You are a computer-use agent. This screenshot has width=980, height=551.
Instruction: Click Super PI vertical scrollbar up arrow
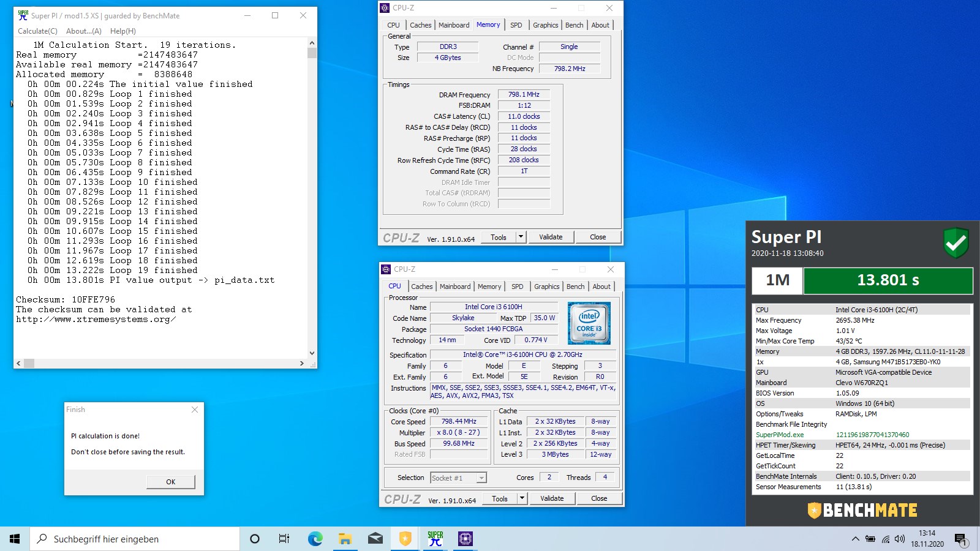pyautogui.click(x=312, y=43)
